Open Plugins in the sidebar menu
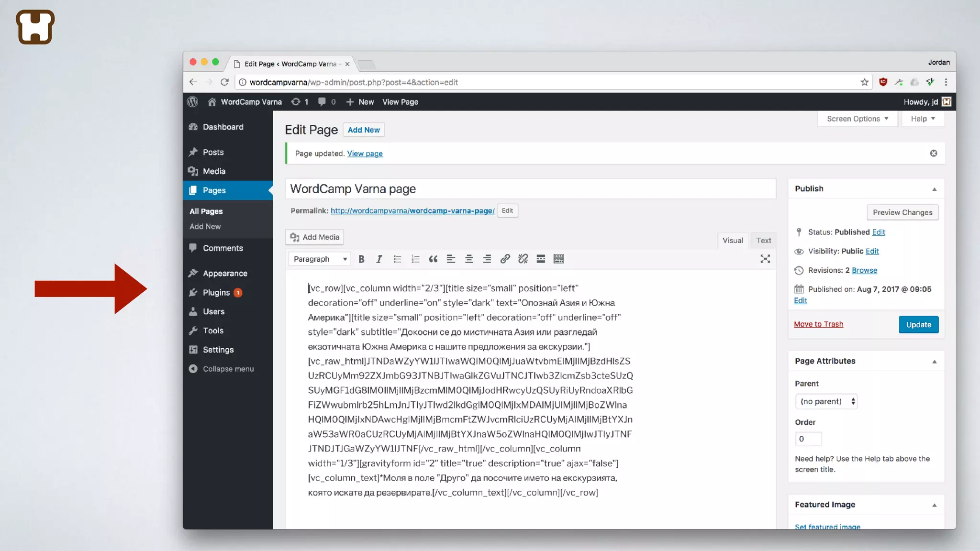This screenshot has height=551, width=980. click(x=216, y=292)
